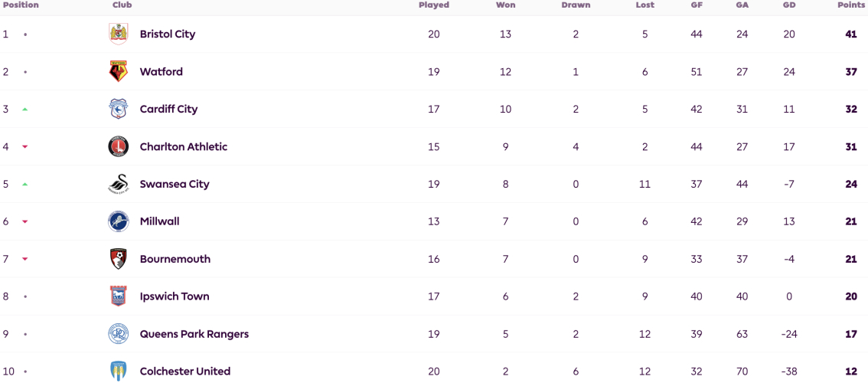
Task: Click the Ipswich Town crest
Action: [118, 296]
